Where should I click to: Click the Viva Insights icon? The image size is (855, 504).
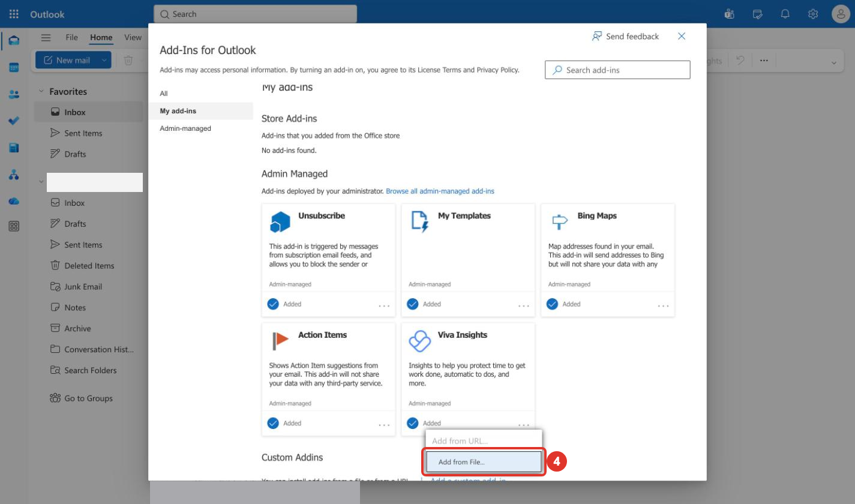[x=419, y=341]
